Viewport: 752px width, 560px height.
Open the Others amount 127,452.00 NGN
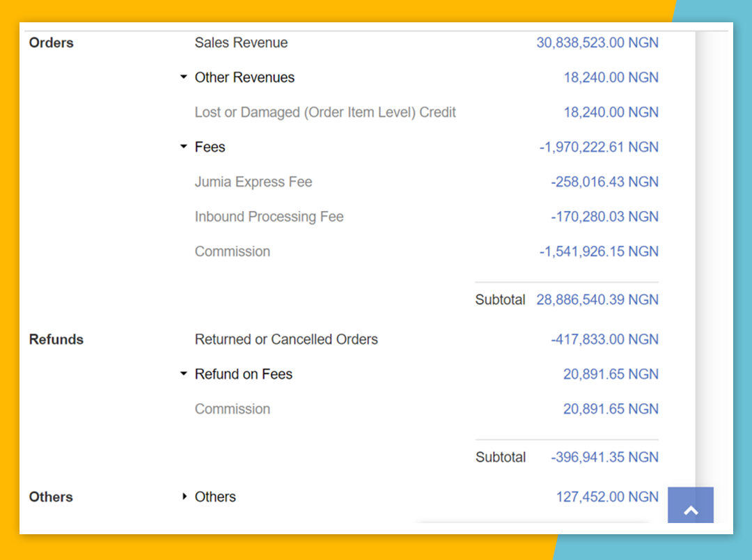[x=606, y=497]
